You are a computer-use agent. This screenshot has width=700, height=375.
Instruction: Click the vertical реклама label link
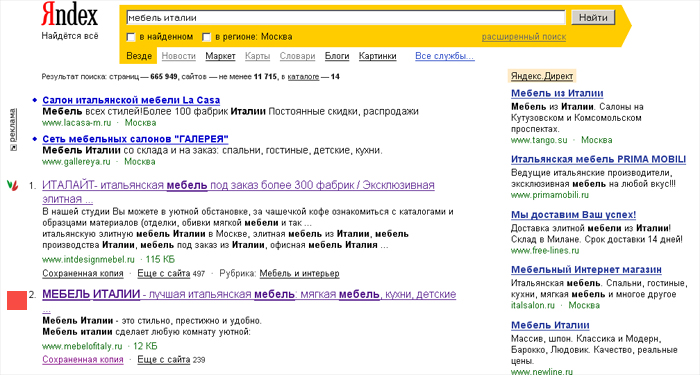13,125
